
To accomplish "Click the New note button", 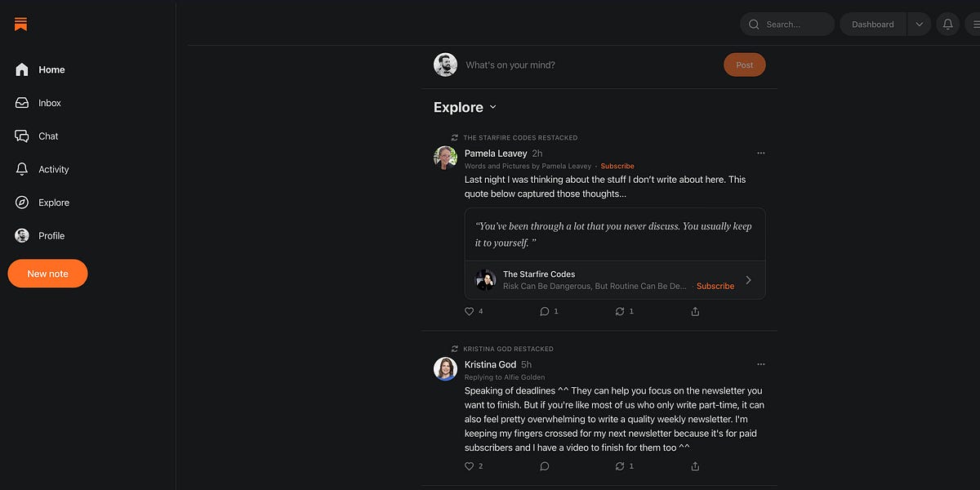I will (x=47, y=273).
